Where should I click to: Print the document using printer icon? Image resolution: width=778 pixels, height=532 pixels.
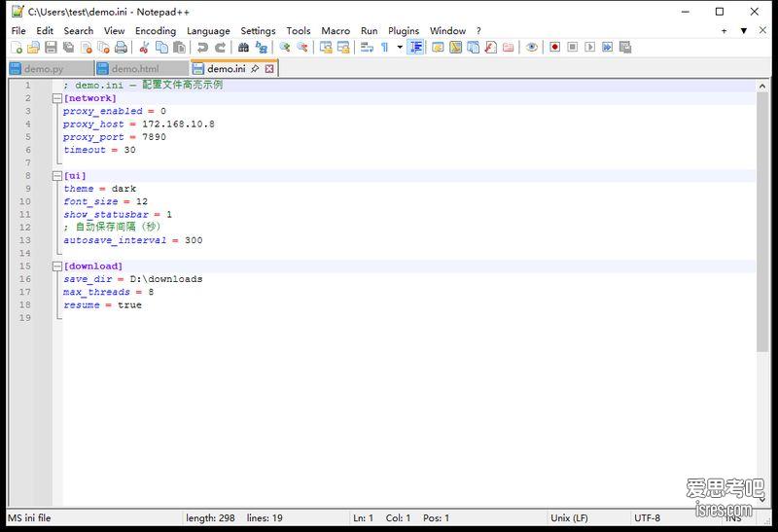pyautogui.click(x=121, y=48)
